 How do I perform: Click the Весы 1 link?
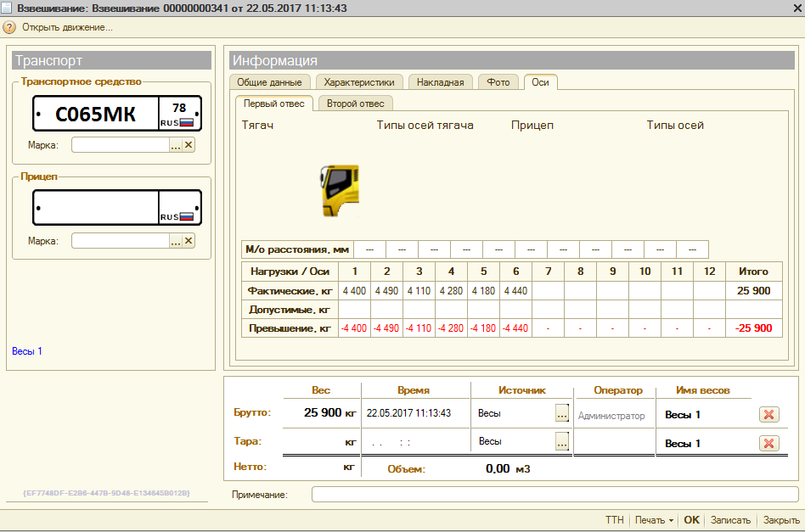point(27,350)
